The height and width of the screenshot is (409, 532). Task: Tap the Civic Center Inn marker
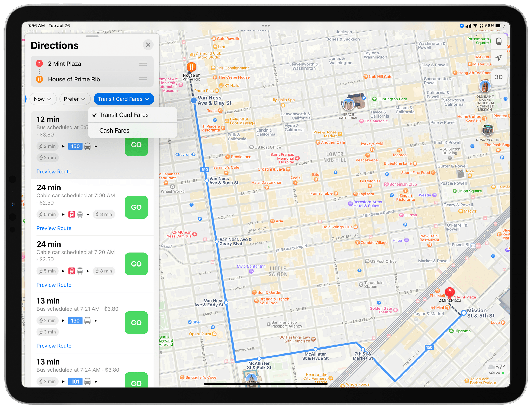pyautogui.click(x=251, y=271)
